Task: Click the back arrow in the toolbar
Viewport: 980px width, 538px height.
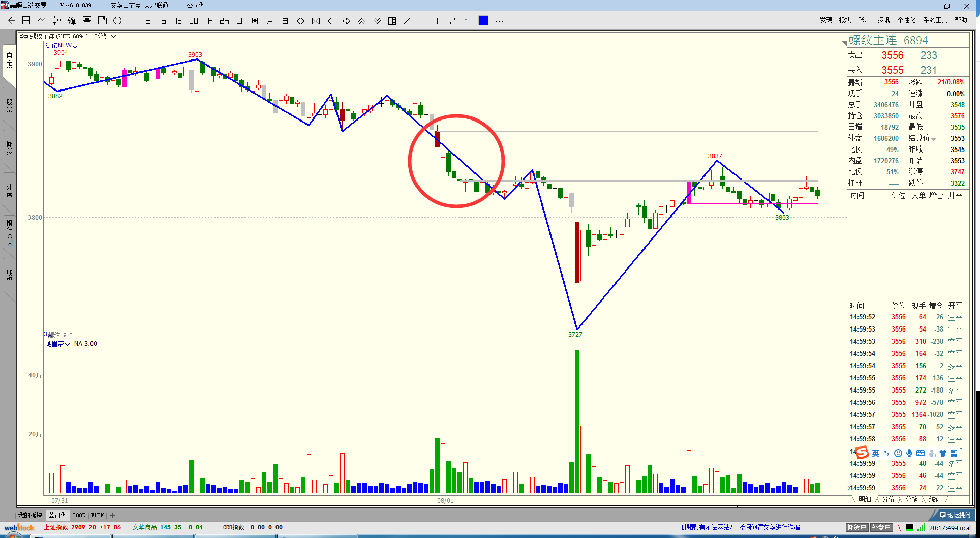Action: coord(11,21)
